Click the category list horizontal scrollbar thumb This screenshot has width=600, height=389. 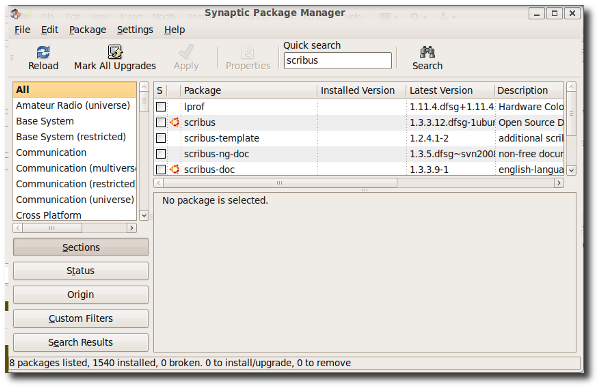pos(52,228)
